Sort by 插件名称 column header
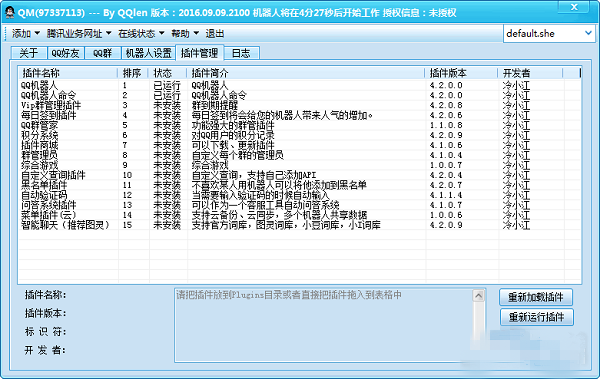Screen dimensions: 600x379 [68, 73]
